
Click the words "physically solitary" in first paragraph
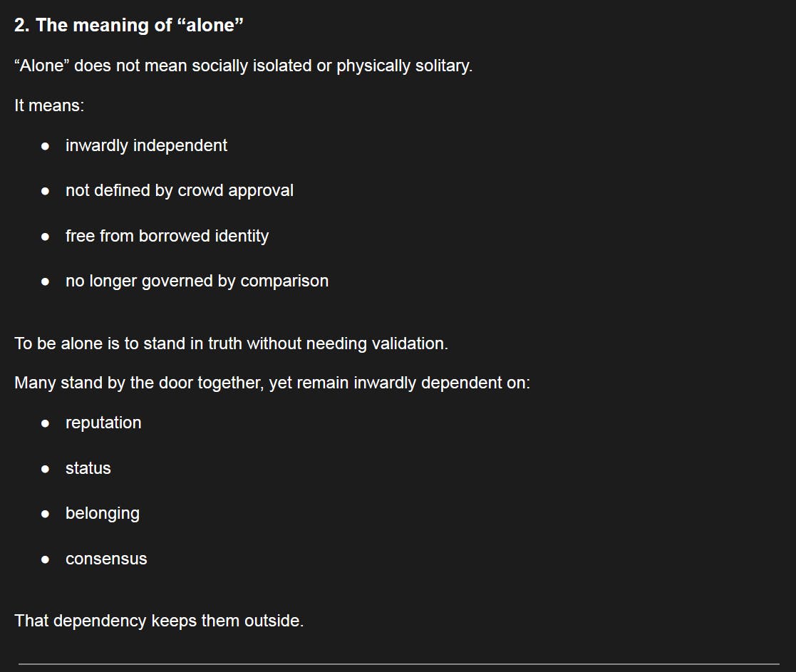pyautogui.click(x=404, y=66)
